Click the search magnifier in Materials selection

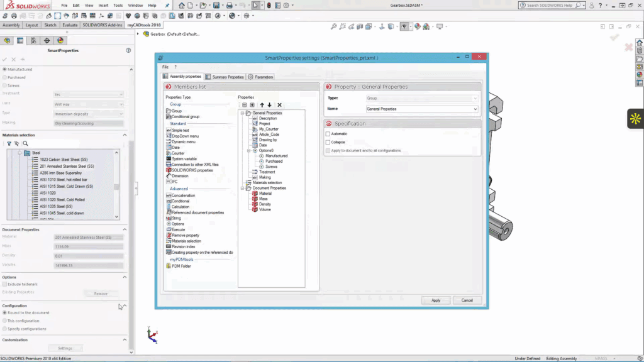(x=25, y=143)
